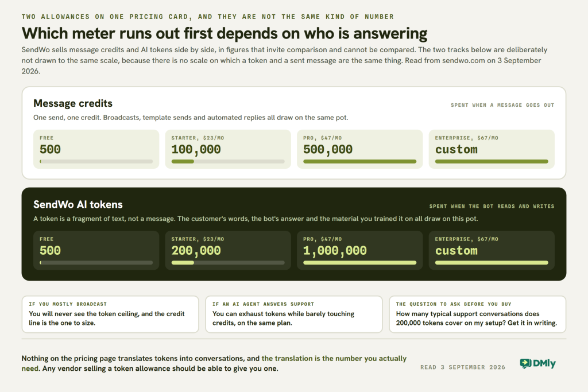Click the 'IF AN AI AGENT ANSWERS SUPPORT' card
The height and width of the screenshot is (392, 588).
[294, 315]
